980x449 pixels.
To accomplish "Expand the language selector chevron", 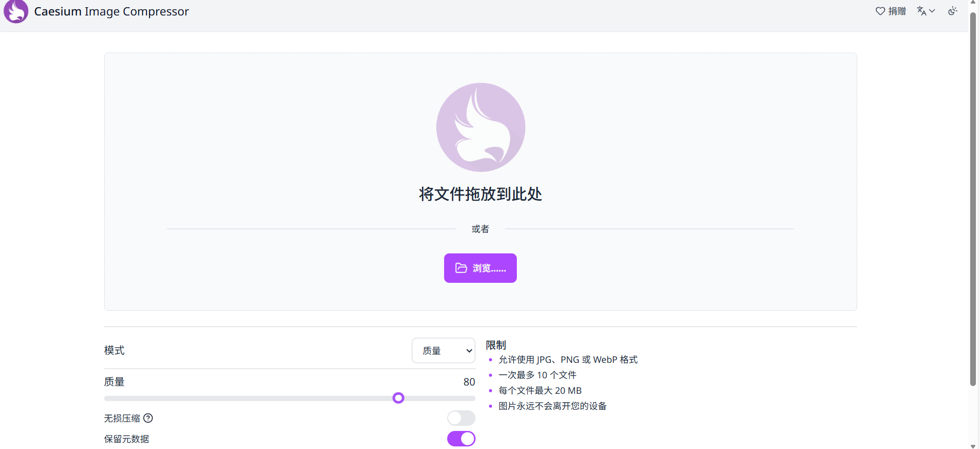I will (932, 11).
